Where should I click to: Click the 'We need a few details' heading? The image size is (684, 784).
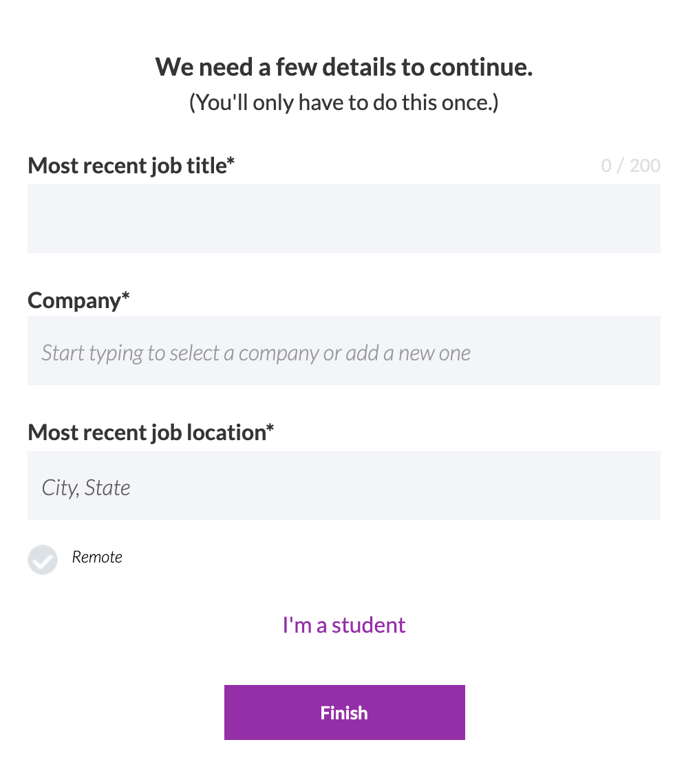pyautogui.click(x=344, y=67)
